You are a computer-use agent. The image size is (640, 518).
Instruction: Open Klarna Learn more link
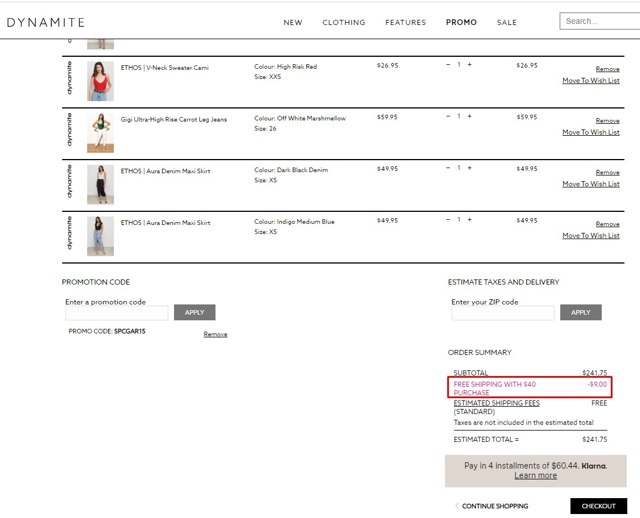(x=536, y=476)
